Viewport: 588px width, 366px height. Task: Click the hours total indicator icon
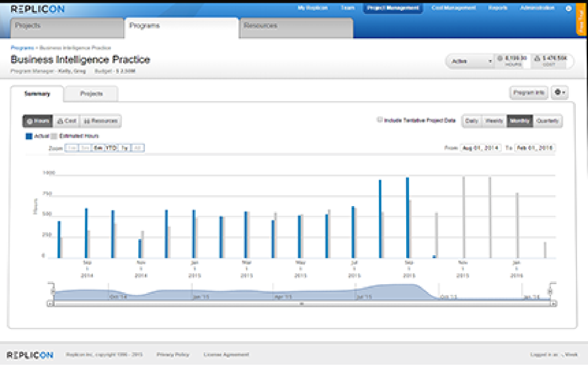click(500, 58)
